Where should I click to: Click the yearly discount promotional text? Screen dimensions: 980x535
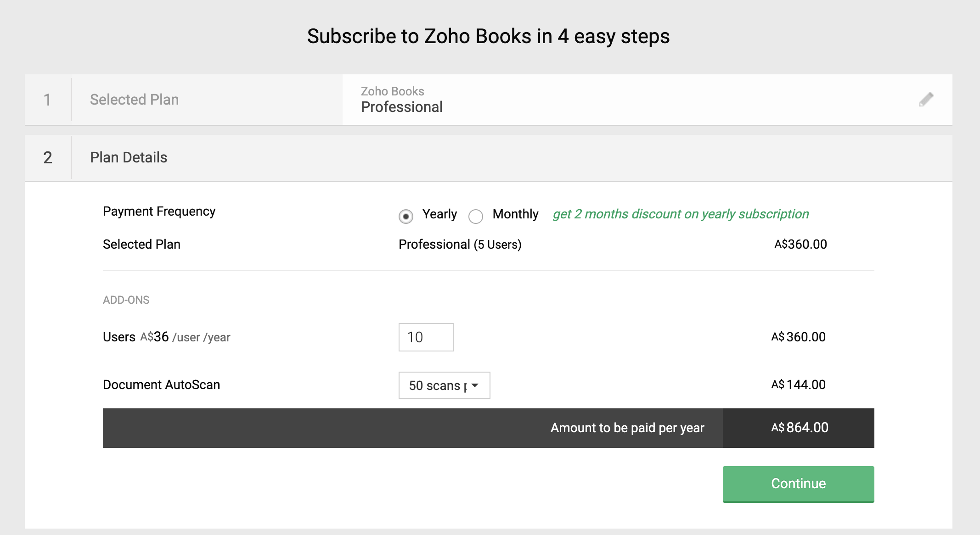681,214
